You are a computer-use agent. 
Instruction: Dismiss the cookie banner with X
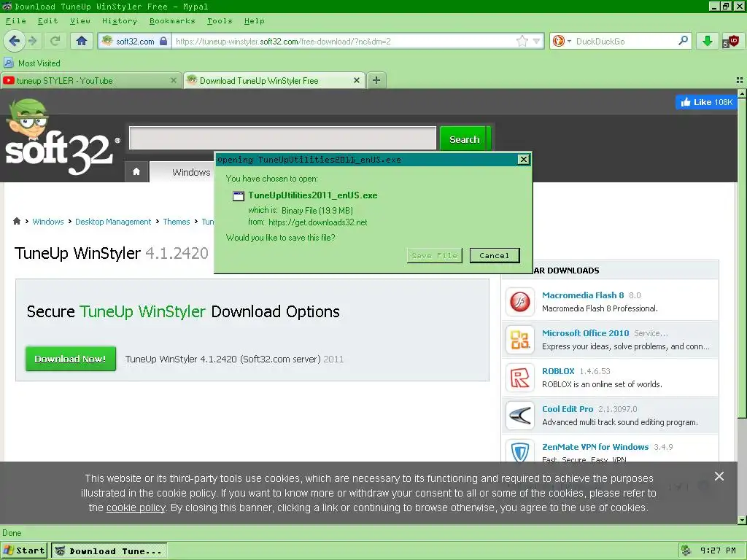coord(719,476)
